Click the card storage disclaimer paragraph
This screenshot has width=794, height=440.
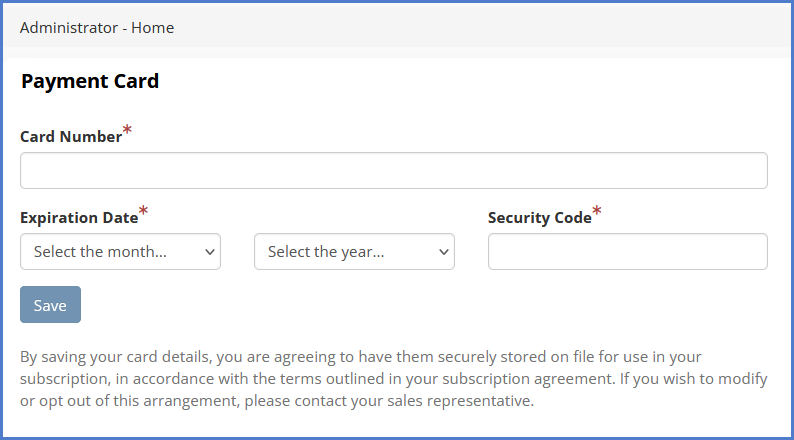click(x=393, y=379)
